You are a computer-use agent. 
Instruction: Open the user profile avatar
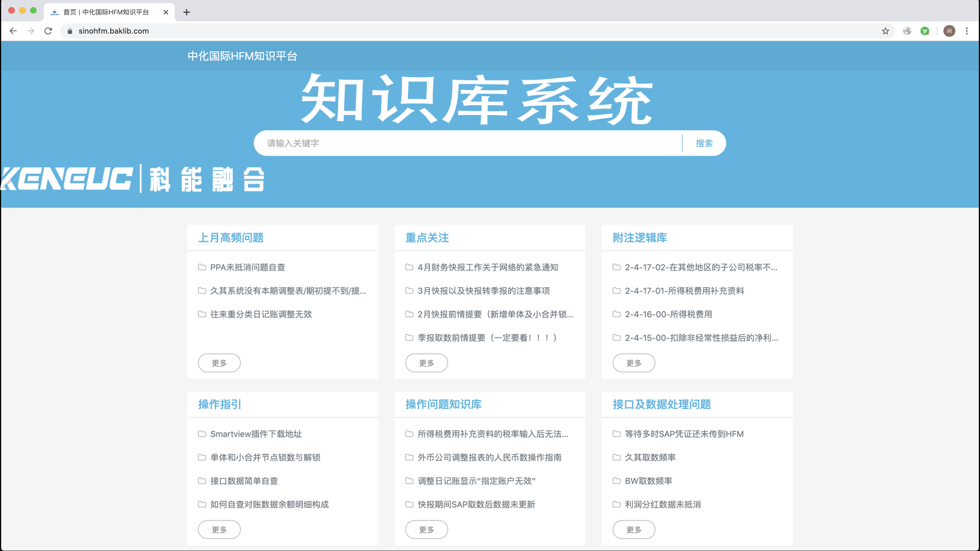pos(949,31)
